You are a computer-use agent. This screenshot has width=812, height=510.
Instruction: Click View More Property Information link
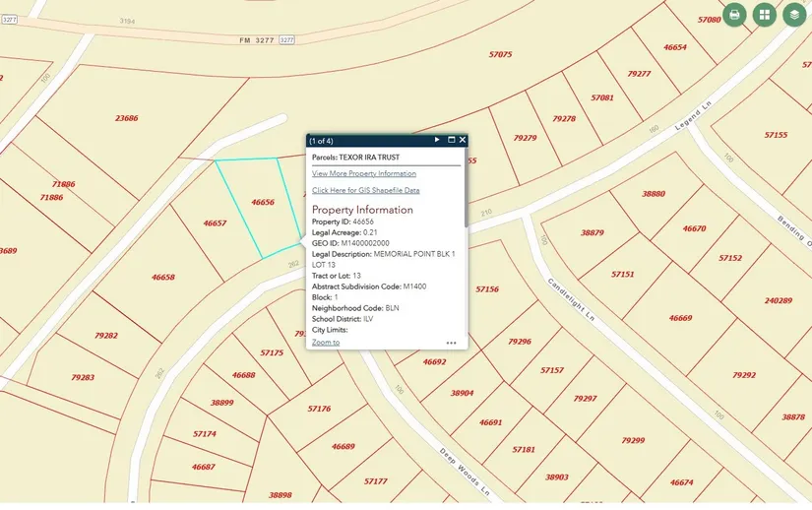point(363,173)
